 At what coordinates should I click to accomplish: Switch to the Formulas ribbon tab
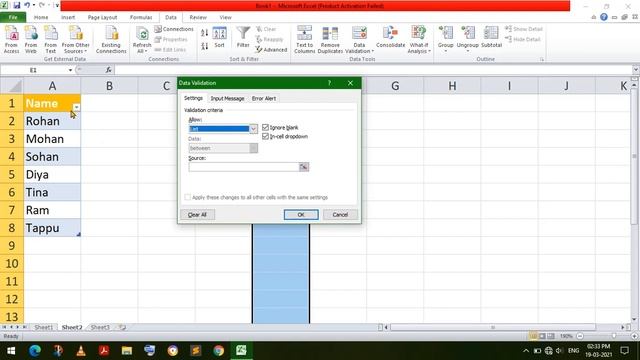click(141, 18)
